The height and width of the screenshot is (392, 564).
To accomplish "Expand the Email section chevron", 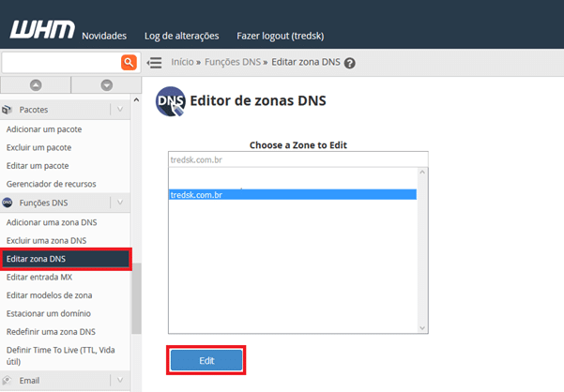I will pyautogui.click(x=120, y=380).
